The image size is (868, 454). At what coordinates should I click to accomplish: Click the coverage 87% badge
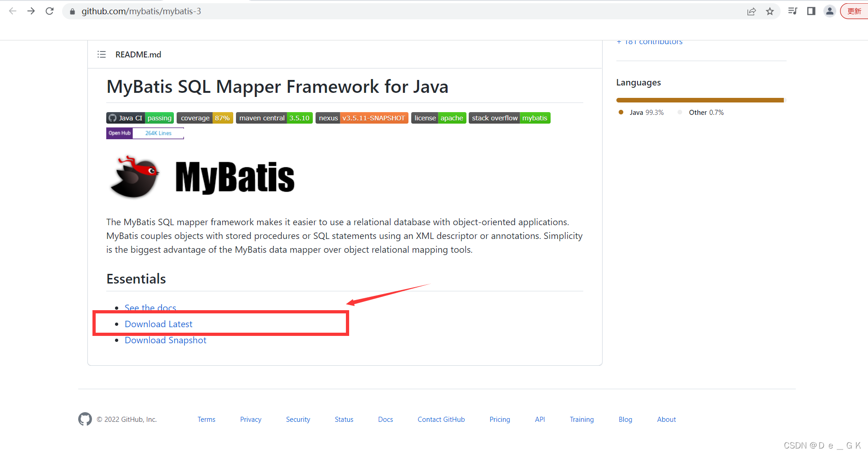tap(205, 118)
